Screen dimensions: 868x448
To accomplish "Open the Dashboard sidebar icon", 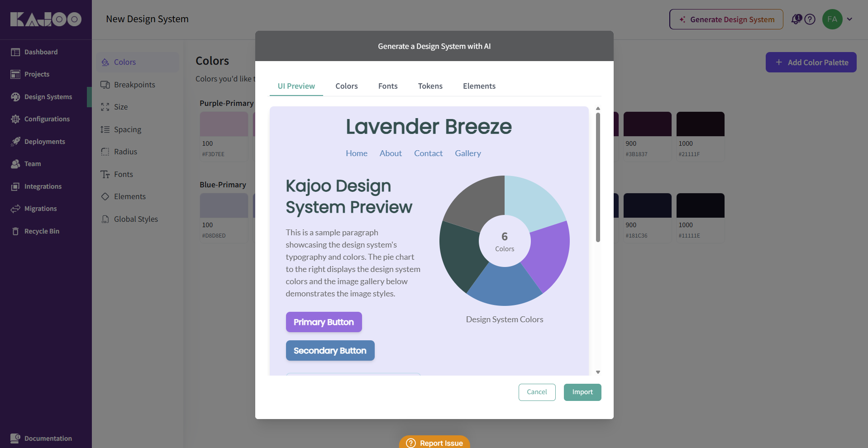I will [x=15, y=52].
